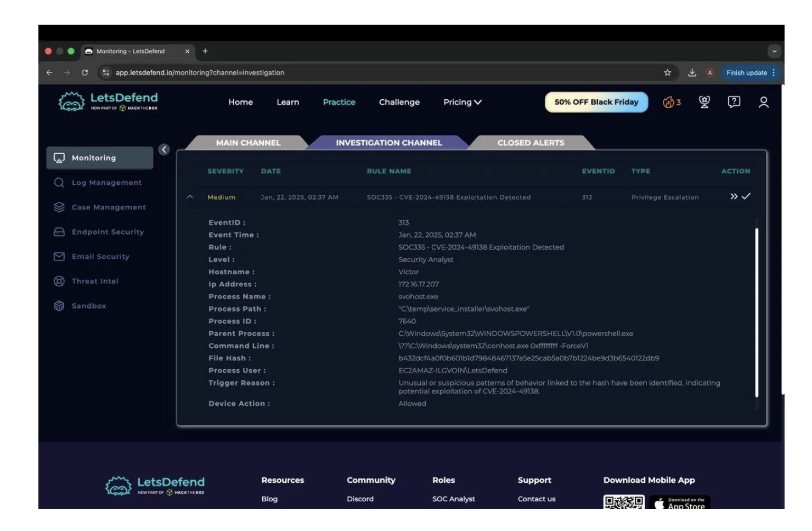The width and height of the screenshot is (812, 531).
Task: Click the Log Management magnifier icon
Action: [59, 183]
